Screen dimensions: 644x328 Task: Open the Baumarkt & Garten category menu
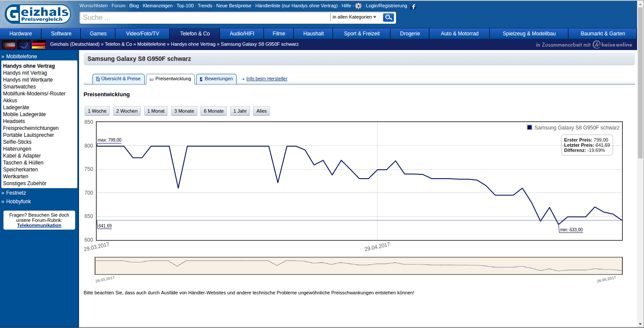[x=603, y=34]
